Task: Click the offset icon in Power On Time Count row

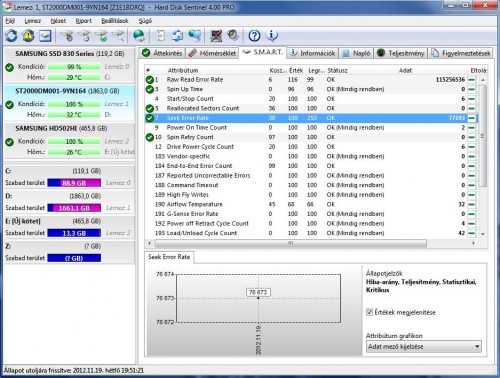Action: pos(471,128)
